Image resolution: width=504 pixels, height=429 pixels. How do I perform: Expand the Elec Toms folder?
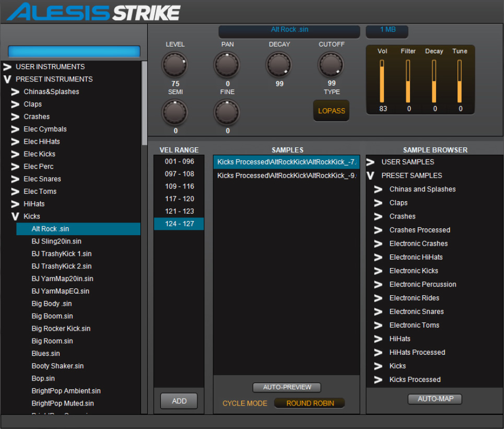(x=15, y=192)
